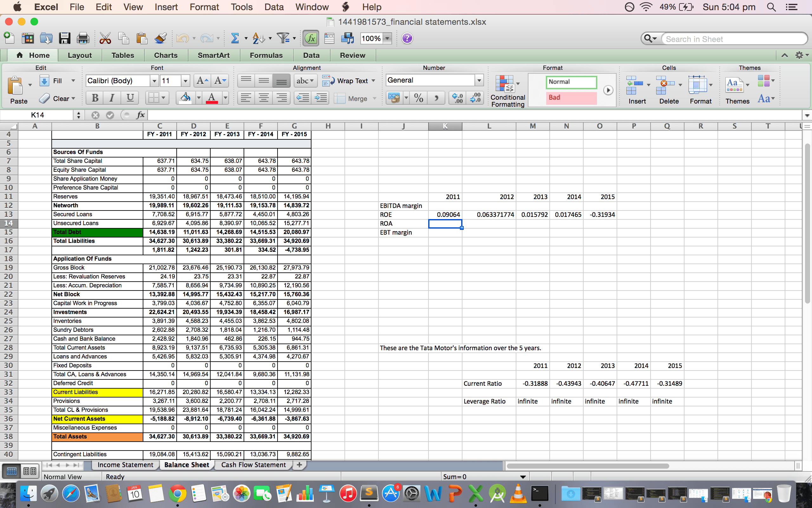
Task: Switch to Income Statement sheet tab
Action: point(125,465)
